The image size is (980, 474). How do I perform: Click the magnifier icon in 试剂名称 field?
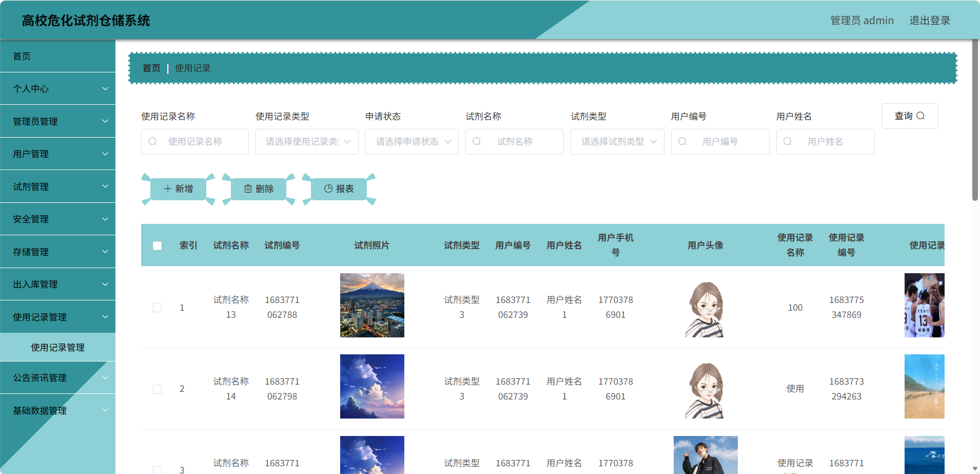click(x=477, y=141)
